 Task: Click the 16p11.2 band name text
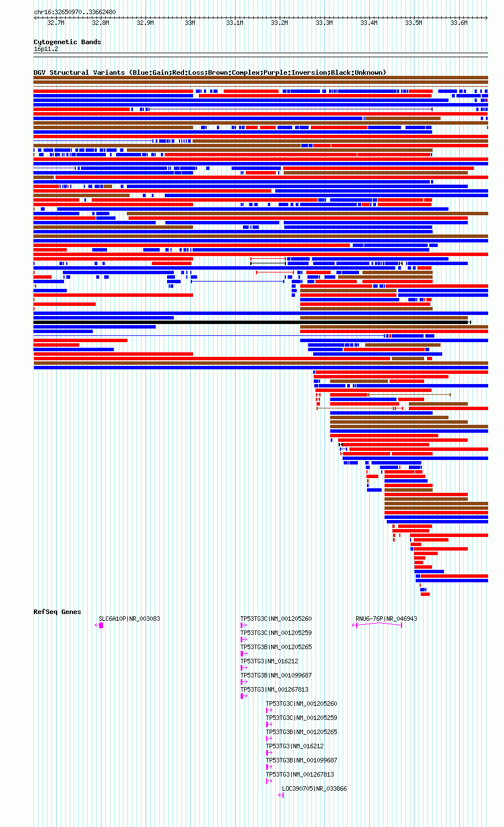(x=46, y=49)
